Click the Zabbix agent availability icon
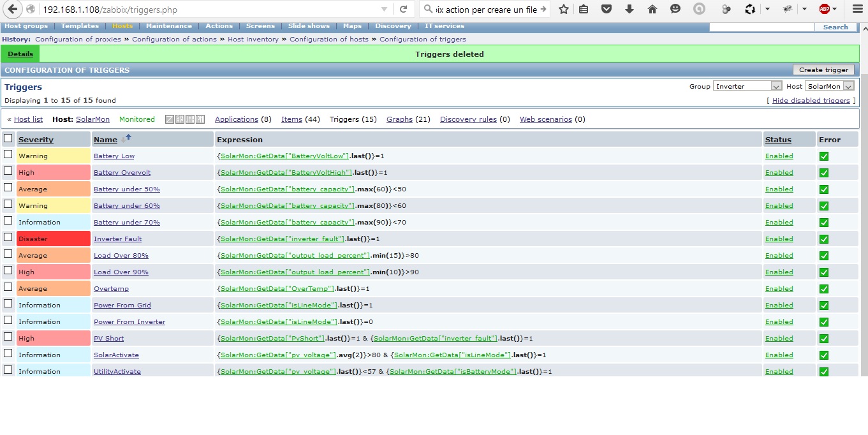The height and width of the screenshot is (435, 868). [170, 119]
